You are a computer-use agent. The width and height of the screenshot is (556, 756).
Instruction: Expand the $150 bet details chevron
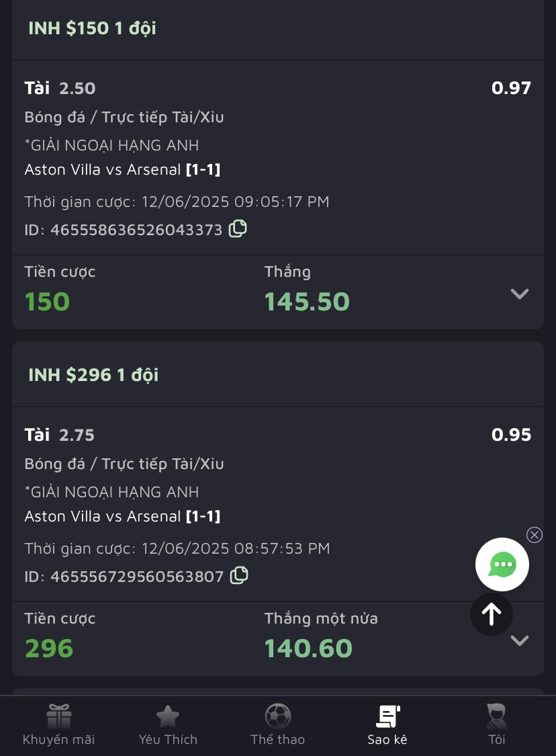pos(520,294)
